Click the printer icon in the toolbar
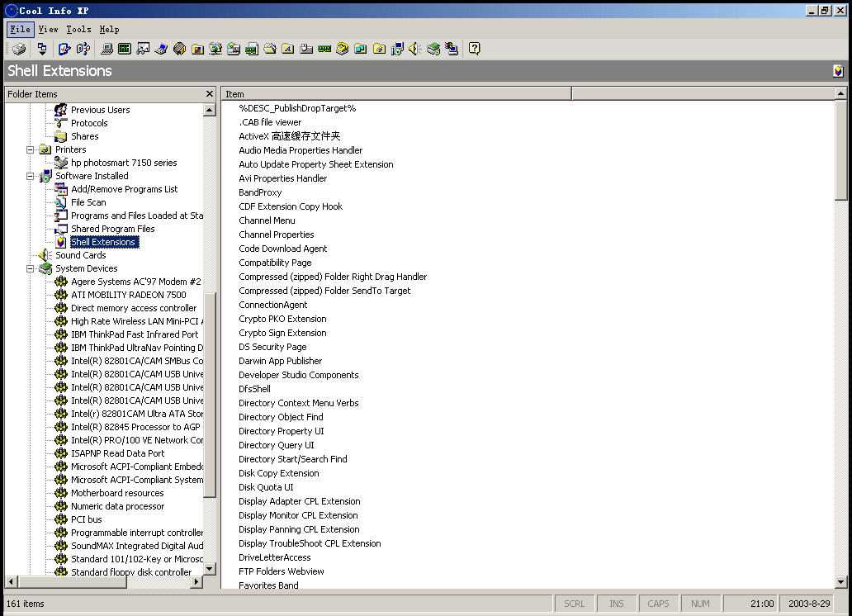This screenshot has height=616, width=852. point(18,50)
